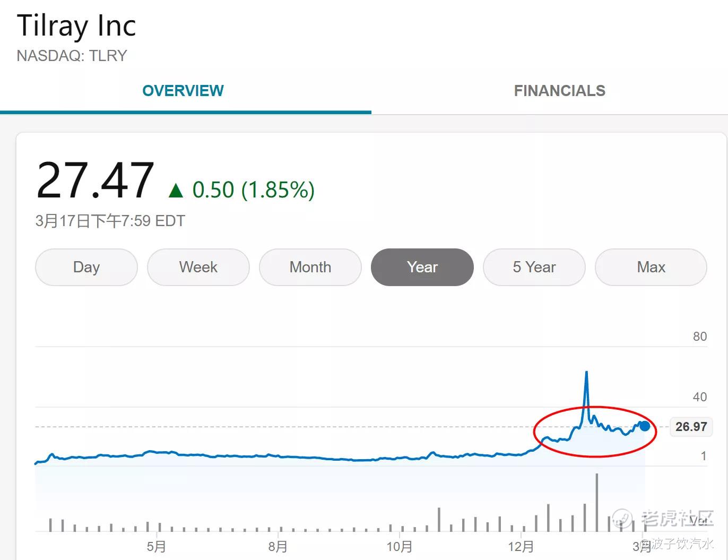Screen dimensions: 728x560
Task: Click the 26.97 price label tag
Action: click(691, 427)
